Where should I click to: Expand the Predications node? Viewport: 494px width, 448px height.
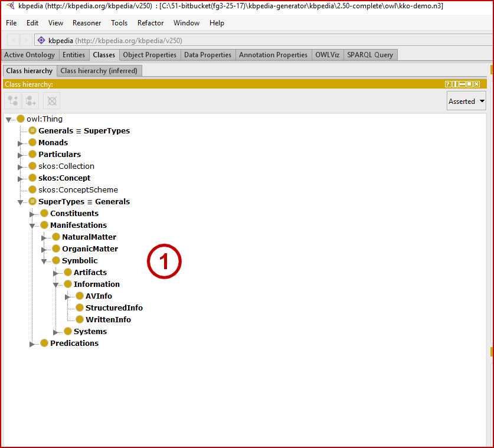click(32, 344)
